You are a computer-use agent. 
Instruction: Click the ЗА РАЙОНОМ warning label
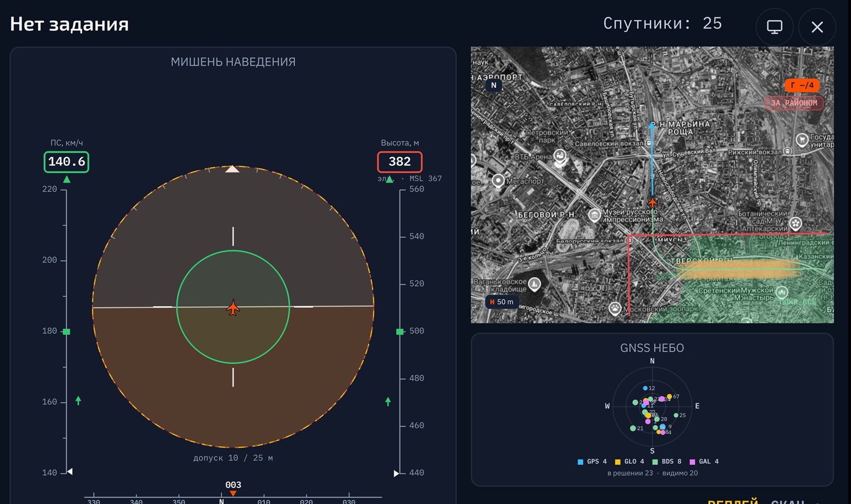pyautogui.click(x=794, y=103)
